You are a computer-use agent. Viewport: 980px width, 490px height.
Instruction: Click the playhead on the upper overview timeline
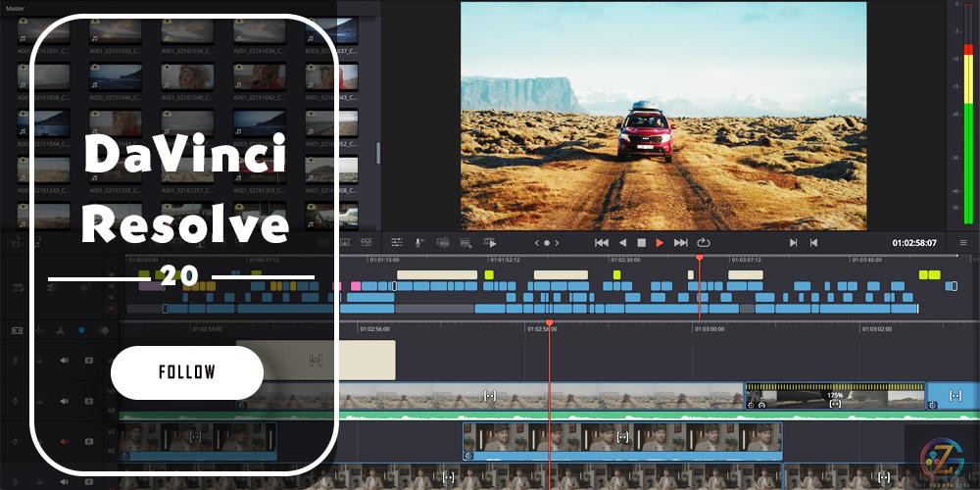[x=700, y=258]
